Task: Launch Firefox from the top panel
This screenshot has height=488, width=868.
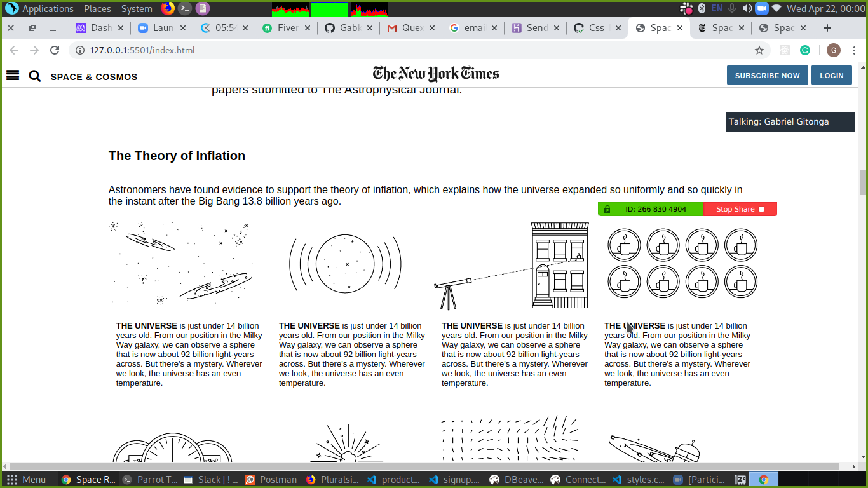Action: [167, 8]
